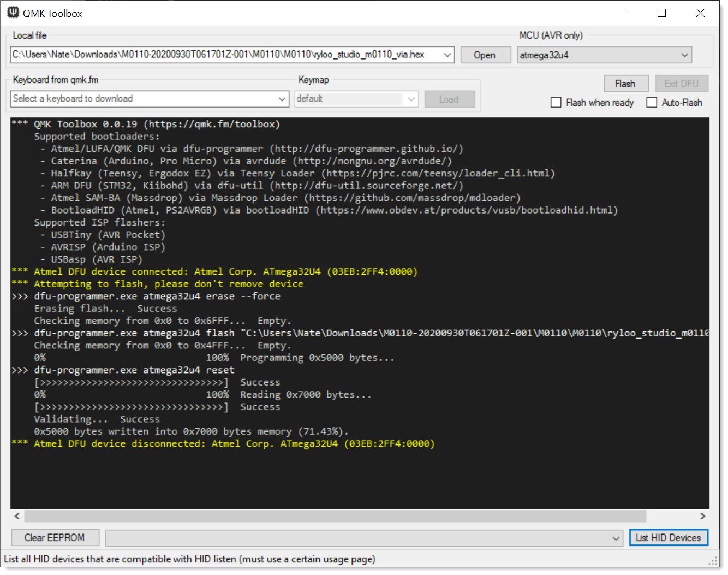Click the left scroll arrow of log
This screenshot has height=575, width=728.
click(x=17, y=516)
